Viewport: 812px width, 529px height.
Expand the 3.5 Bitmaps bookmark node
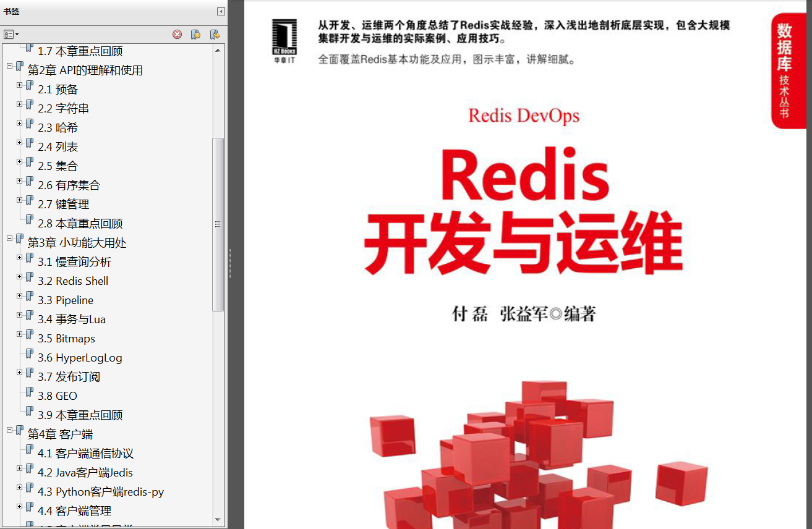[19, 334]
